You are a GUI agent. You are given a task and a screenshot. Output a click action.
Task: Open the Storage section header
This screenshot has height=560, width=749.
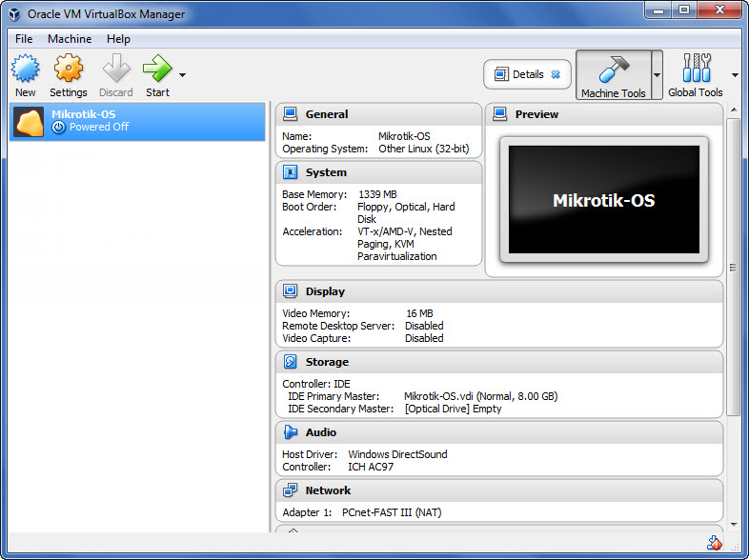499,362
